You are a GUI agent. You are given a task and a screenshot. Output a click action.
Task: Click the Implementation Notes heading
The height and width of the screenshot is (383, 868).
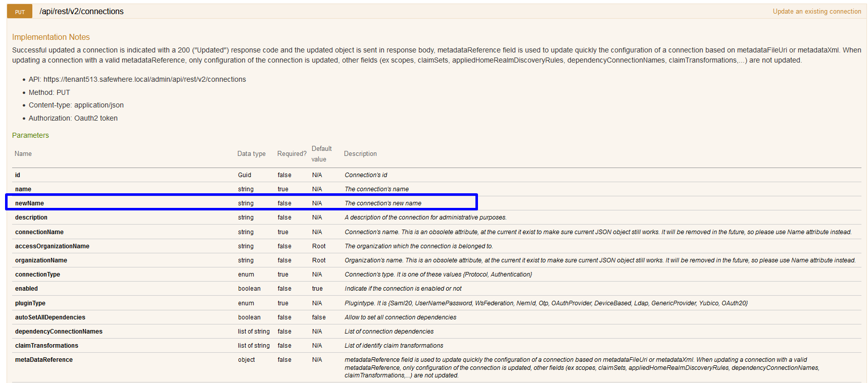(x=51, y=37)
